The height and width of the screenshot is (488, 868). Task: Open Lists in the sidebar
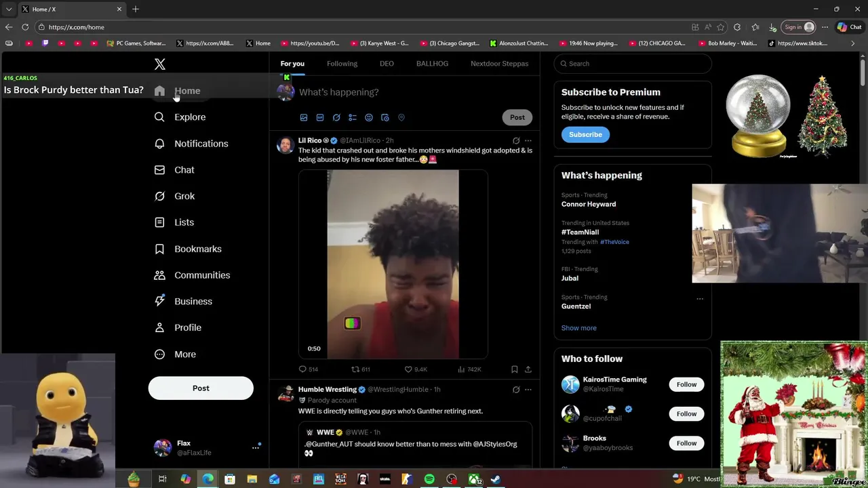click(174, 222)
